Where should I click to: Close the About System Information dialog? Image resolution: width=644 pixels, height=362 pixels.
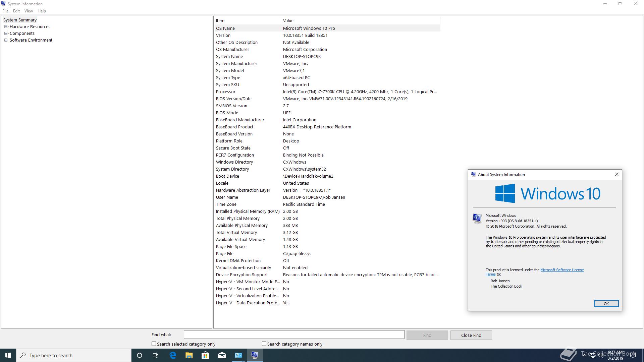(x=616, y=174)
